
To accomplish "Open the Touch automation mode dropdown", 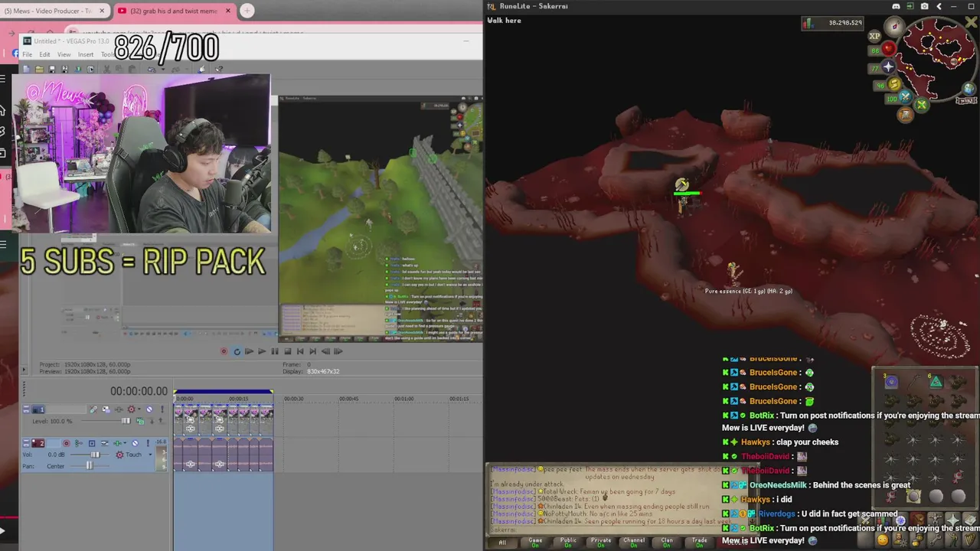I will coord(149,455).
